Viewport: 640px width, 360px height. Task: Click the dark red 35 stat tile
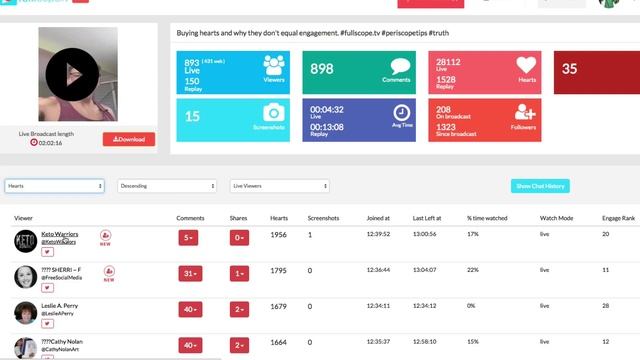(x=597, y=72)
